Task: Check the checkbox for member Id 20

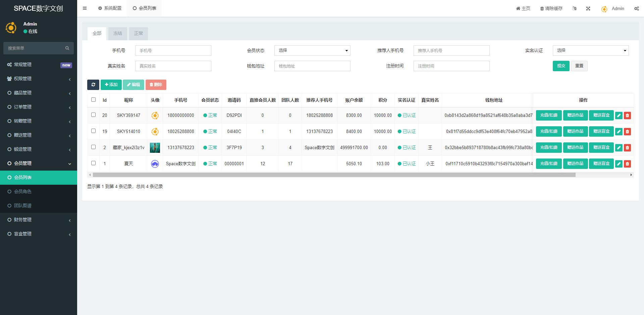Action: coord(94,115)
